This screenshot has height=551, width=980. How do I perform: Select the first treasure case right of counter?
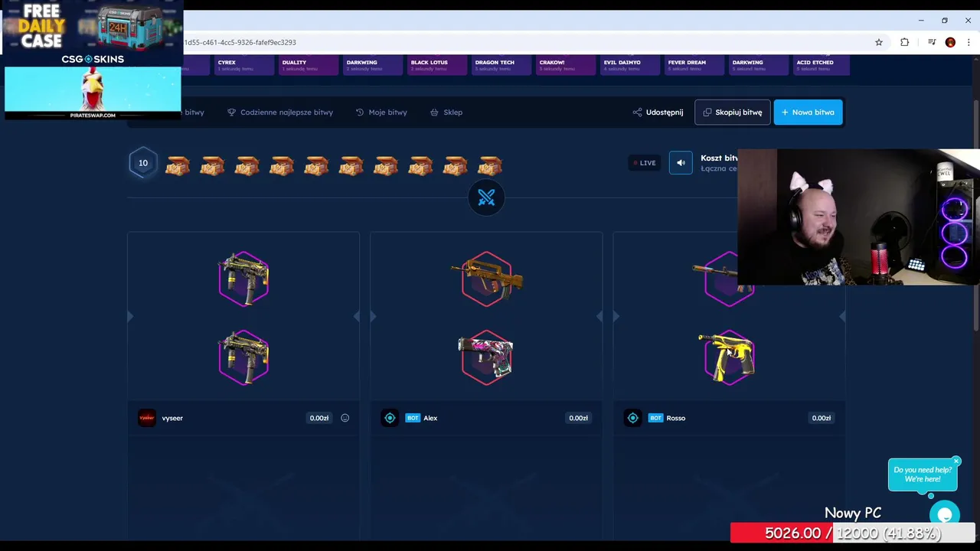click(x=178, y=165)
